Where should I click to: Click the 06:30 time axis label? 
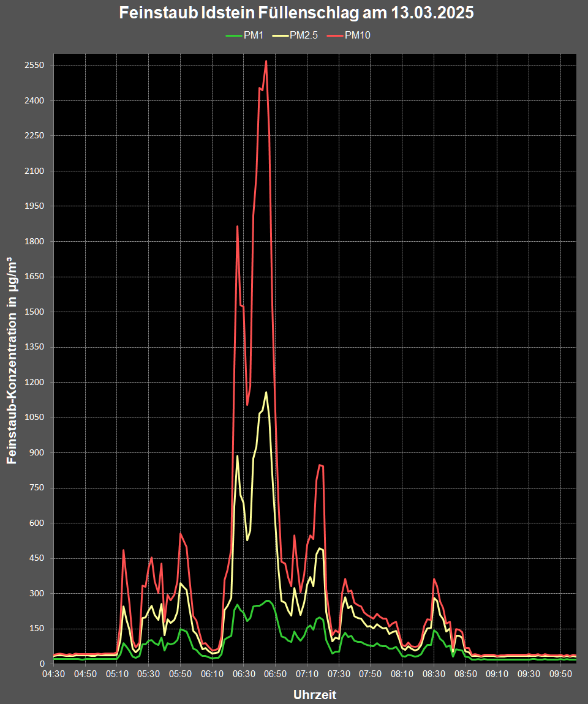click(244, 674)
